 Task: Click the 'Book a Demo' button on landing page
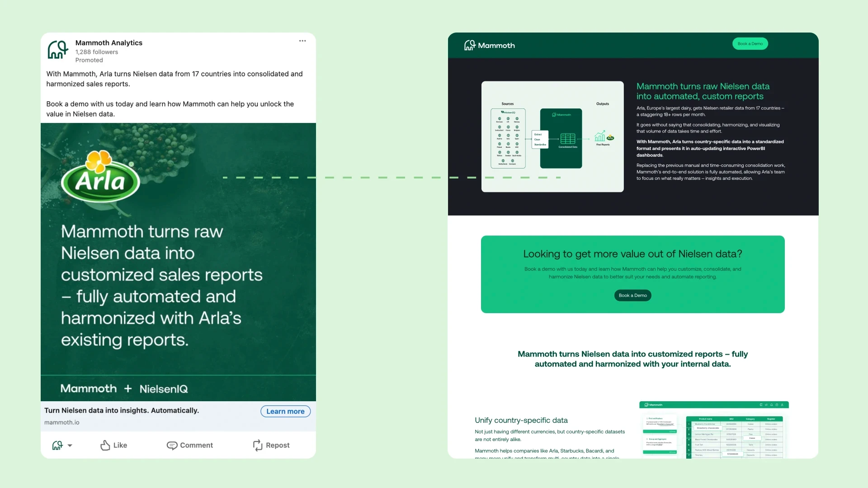632,295
